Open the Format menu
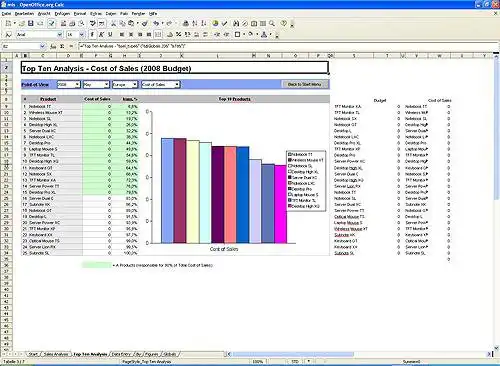 coord(80,14)
